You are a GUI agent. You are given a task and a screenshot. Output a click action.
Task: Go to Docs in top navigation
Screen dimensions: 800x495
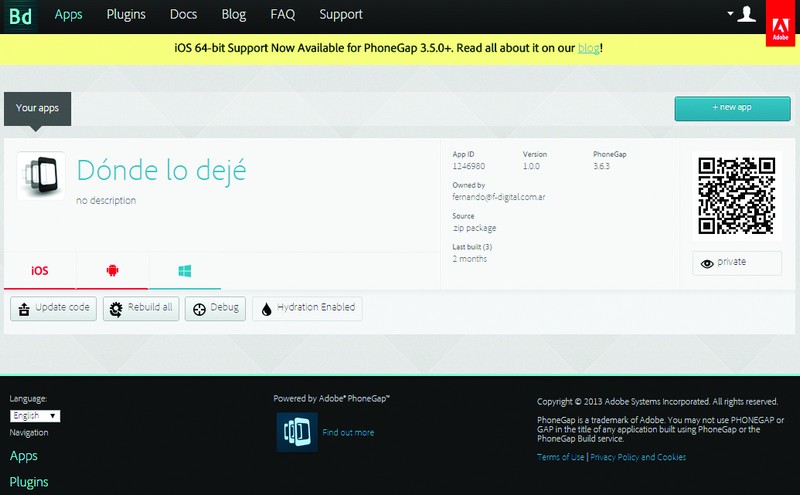click(183, 14)
